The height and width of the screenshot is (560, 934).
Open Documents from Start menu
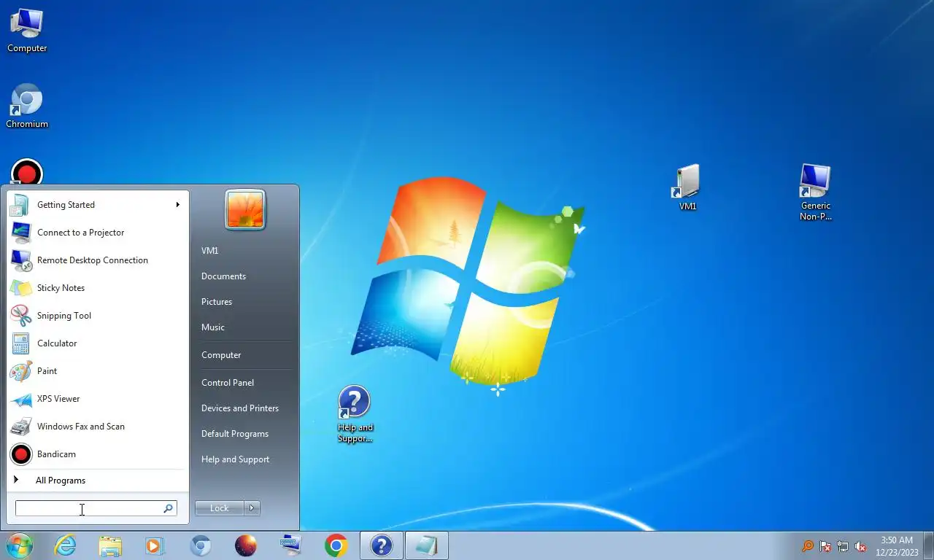pyautogui.click(x=223, y=276)
